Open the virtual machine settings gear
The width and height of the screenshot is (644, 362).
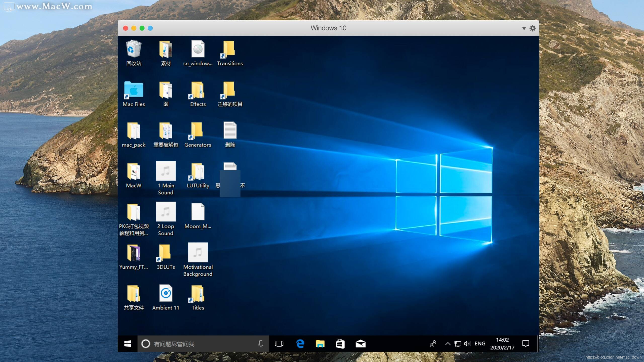point(533,28)
